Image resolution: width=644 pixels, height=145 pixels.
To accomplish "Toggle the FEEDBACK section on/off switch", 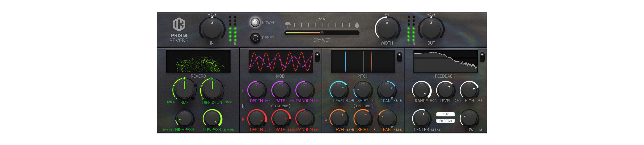I will (482, 57).
